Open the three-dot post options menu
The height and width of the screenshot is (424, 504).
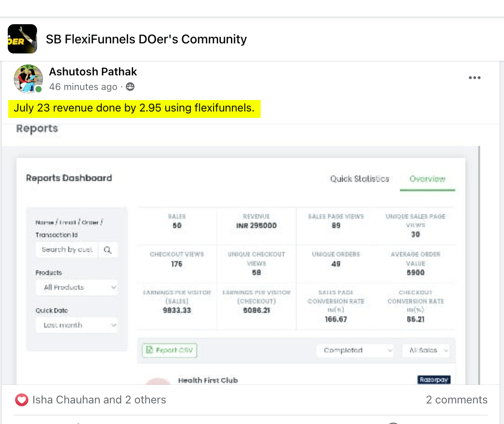tap(474, 78)
